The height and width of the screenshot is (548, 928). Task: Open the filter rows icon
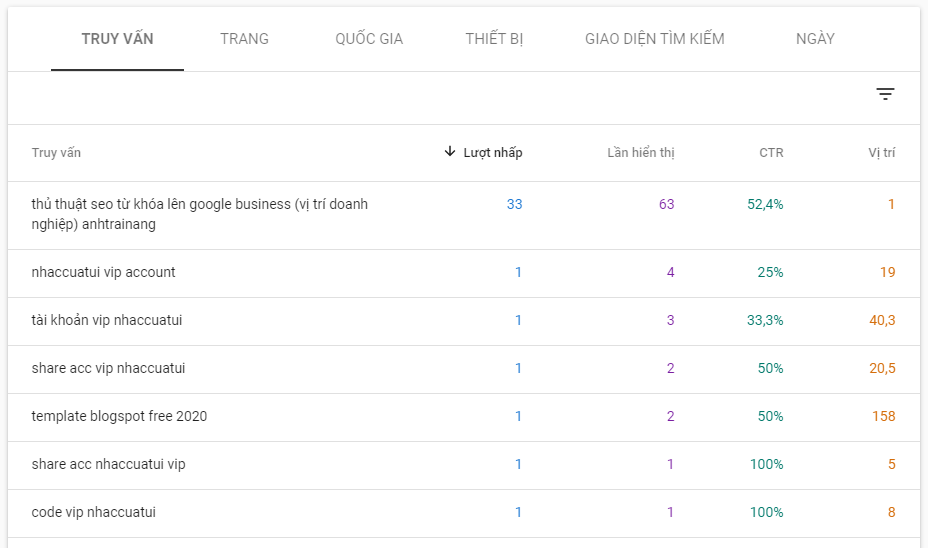pos(885,95)
